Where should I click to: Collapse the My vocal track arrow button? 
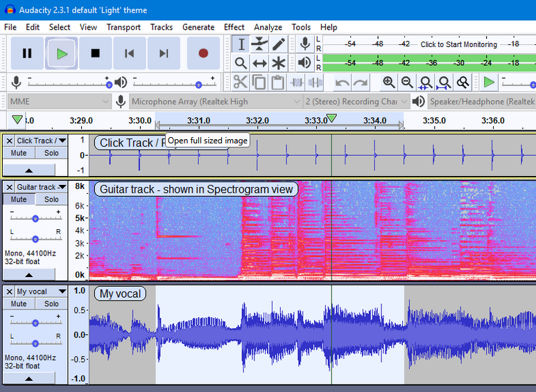29,378
